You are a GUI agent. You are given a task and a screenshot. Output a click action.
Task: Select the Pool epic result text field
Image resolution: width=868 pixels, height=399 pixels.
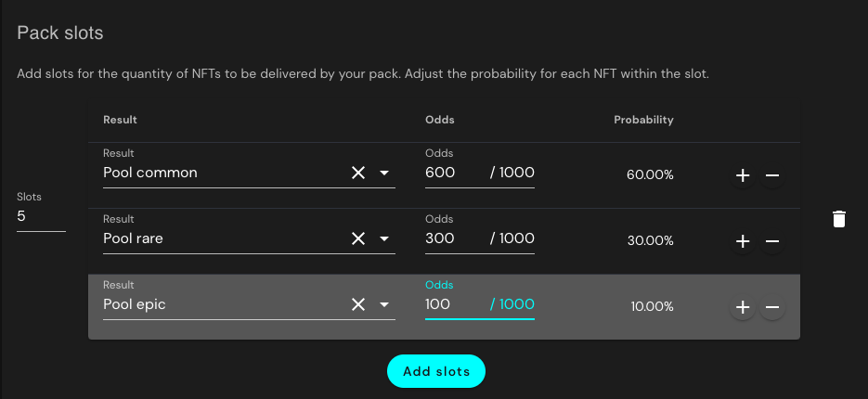(x=221, y=304)
